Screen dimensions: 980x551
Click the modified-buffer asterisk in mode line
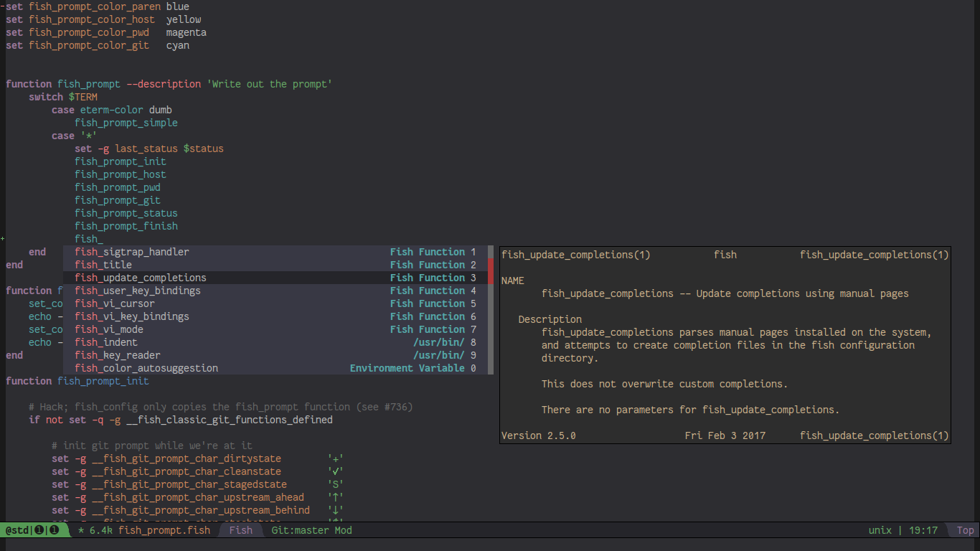point(81,530)
